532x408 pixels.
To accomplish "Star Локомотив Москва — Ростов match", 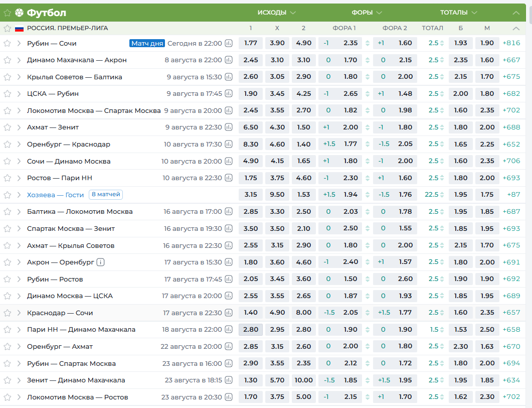I will click(7, 397).
